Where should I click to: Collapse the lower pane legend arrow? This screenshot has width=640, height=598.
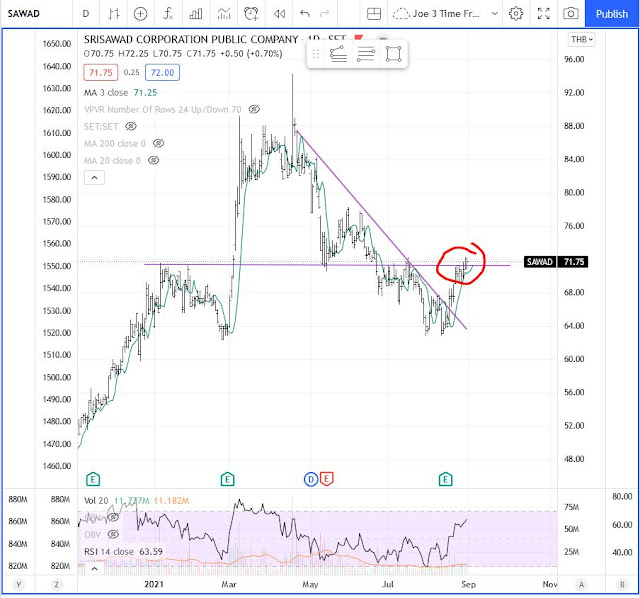[x=94, y=568]
